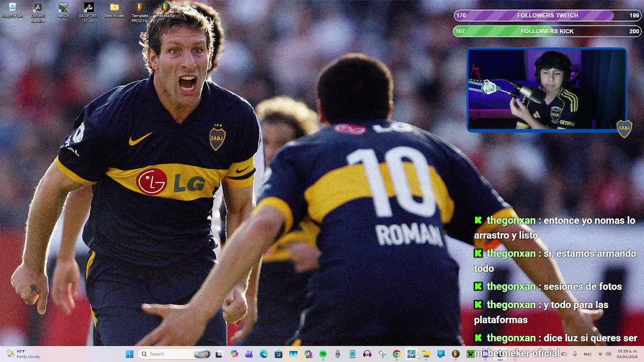
Task: Select the maketa.flp file icon
Action: 166,10
